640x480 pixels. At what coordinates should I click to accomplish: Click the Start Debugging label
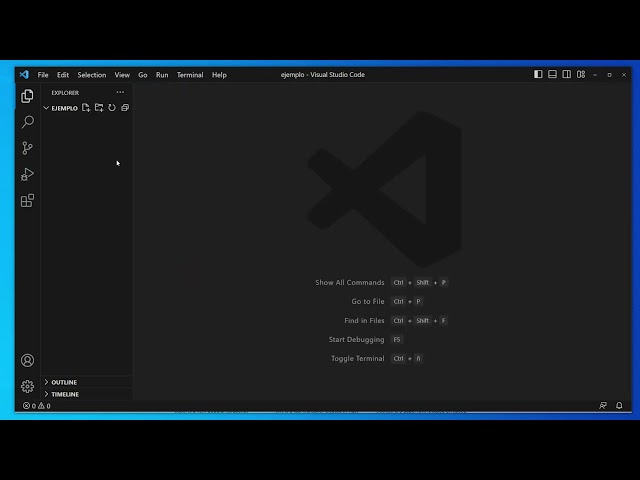click(x=356, y=340)
